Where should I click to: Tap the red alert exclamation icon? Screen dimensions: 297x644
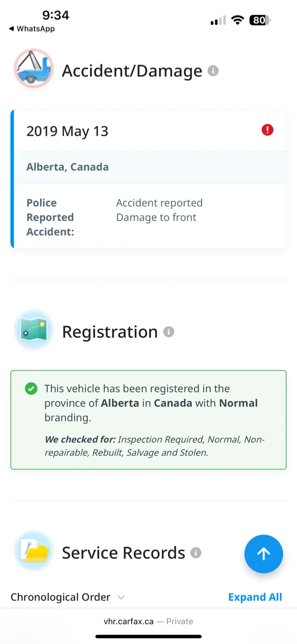point(267,130)
